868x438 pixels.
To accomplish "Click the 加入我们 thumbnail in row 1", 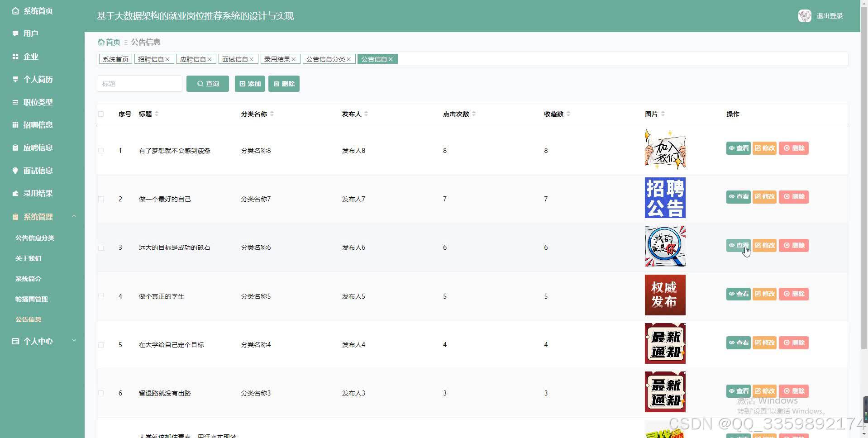I will click(x=665, y=149).
